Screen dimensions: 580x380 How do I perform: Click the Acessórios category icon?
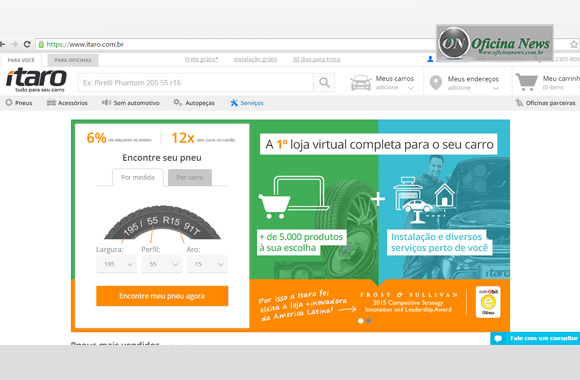coord(51,102)
